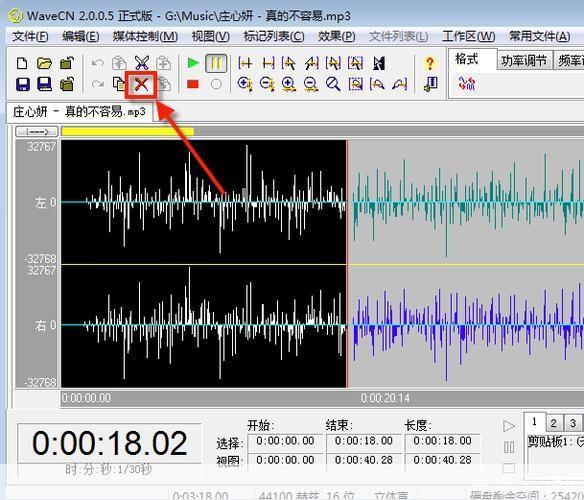Screen dimensions: 584x500
Task: Click the small pause bars beside the clipboard
Action: point(509,447)
